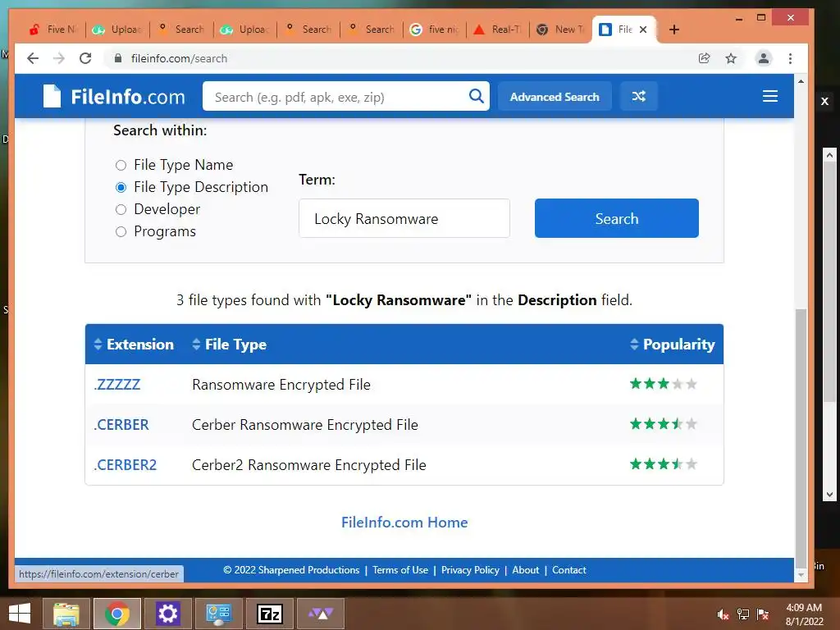
Task: Click the network tray icon
Action: point(743,614)
